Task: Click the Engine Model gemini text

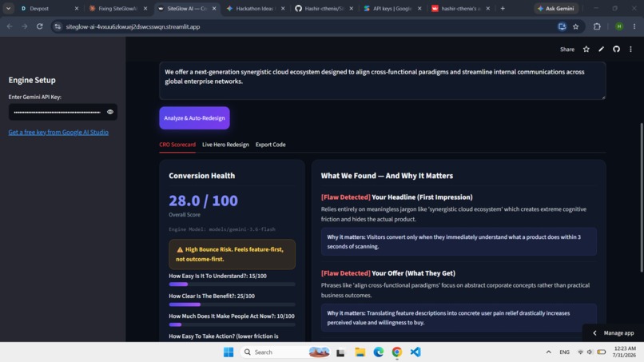Action: [222, 229]
